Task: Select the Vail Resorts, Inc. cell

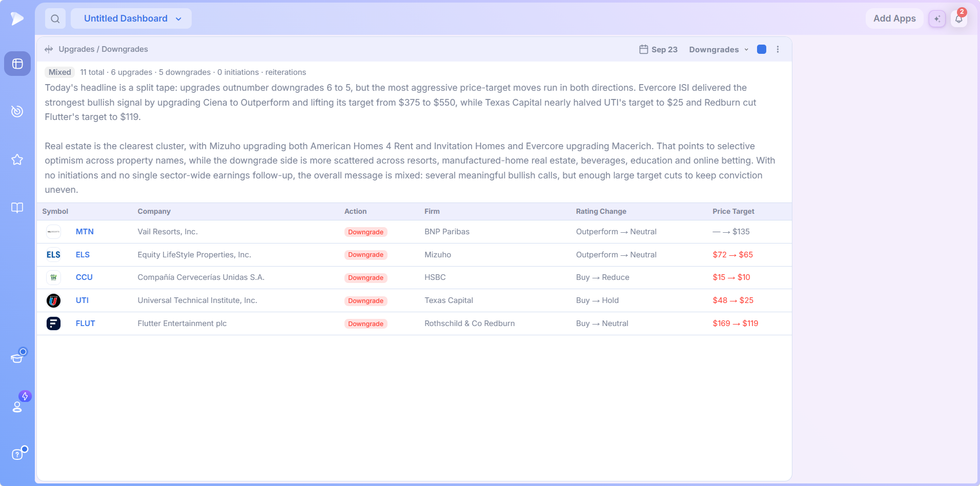Action: pyautogui.click(x=168, y=232)
